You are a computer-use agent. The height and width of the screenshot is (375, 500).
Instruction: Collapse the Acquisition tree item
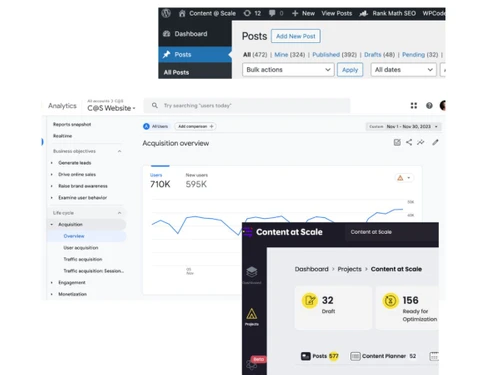click(x=52, y=225)
